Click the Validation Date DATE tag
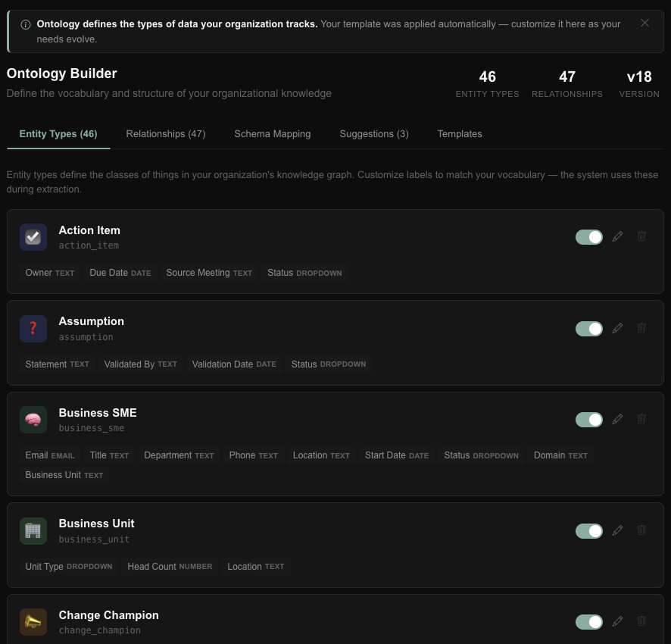Screen dimensions: 671x644 234,364
